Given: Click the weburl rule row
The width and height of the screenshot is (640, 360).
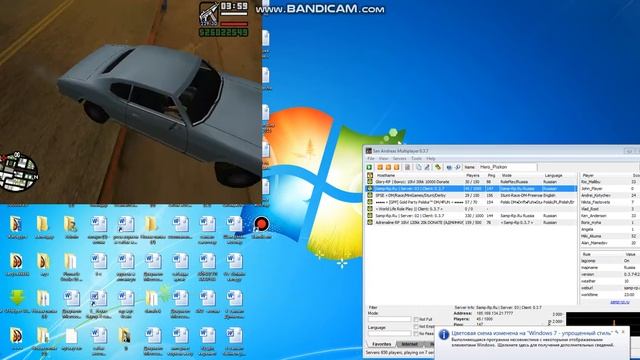Looking at the screenshot, I should coord(610,288).
